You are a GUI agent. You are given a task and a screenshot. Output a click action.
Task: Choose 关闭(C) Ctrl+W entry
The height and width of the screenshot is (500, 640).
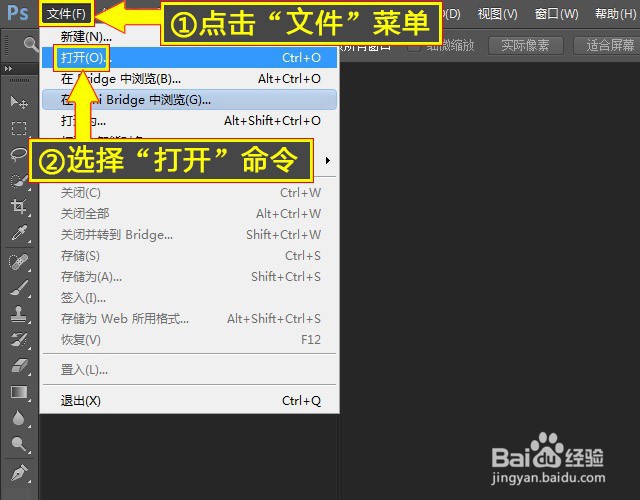click(189, 193)
